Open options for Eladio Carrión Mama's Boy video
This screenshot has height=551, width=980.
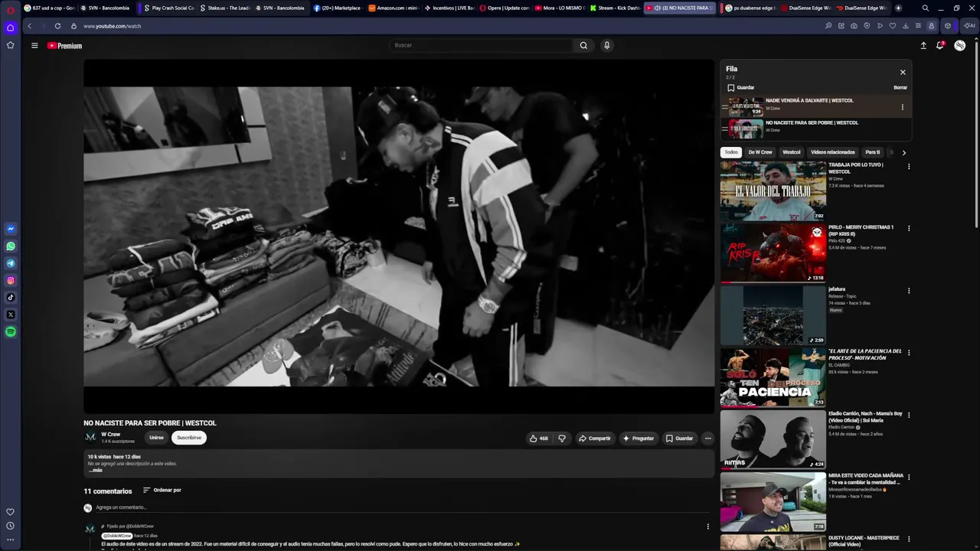(x=909, y=415)
